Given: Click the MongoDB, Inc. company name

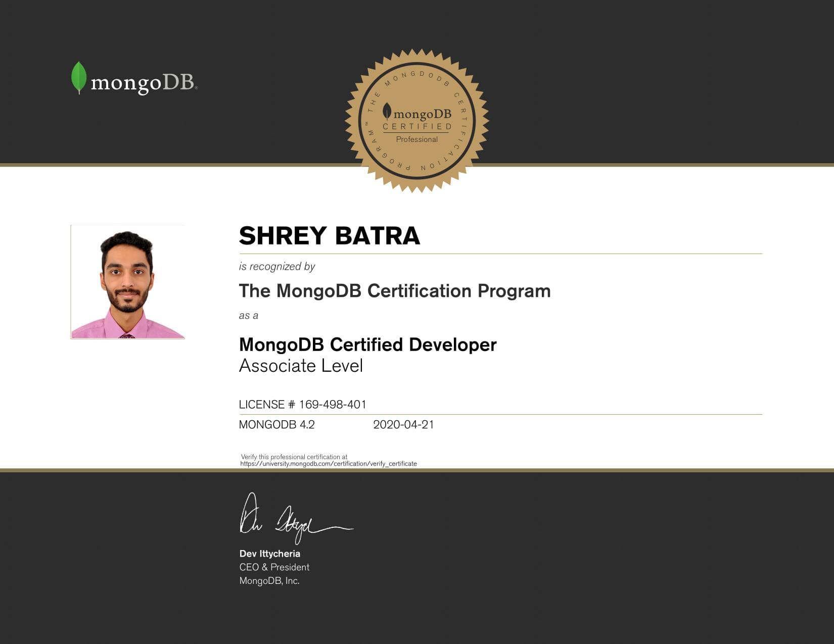Looking at the screenshot, I should 270,581.
